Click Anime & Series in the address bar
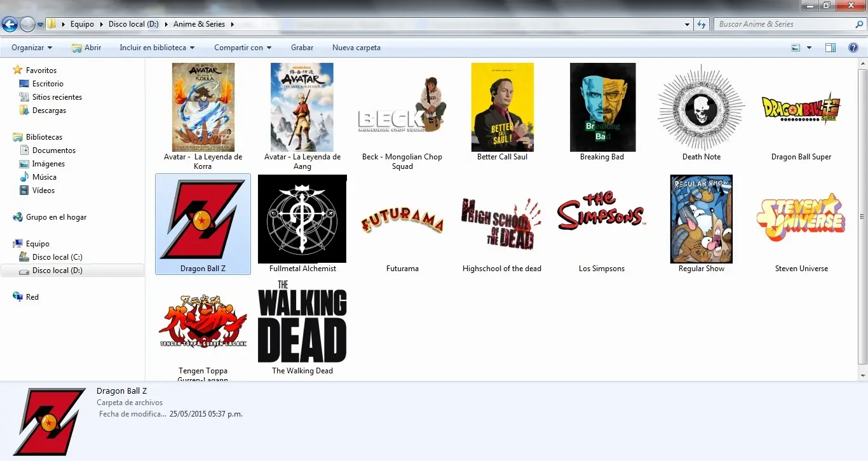 pos(200,24)
